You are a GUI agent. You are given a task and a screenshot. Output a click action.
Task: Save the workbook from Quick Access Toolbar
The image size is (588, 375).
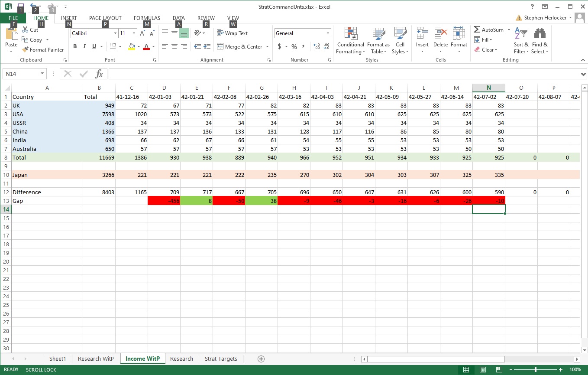pyautogui.click(x=21, y=7)
